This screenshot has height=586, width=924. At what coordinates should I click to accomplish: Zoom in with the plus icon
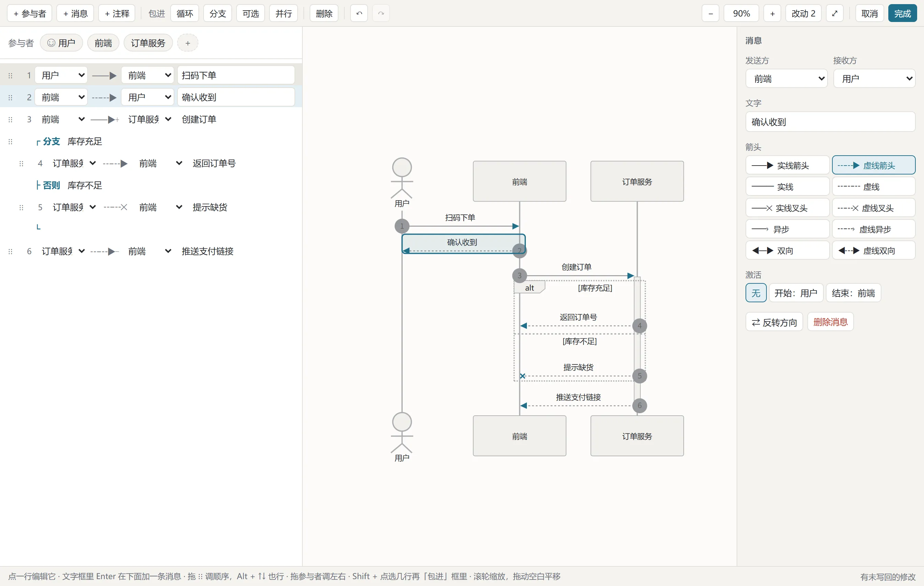772,13
